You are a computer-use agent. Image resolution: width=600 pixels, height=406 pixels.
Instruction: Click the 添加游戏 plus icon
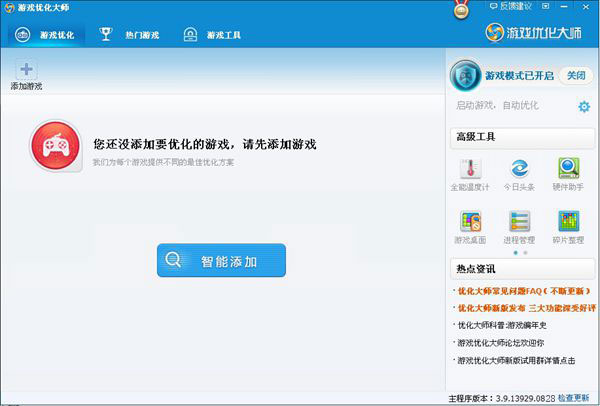[x=26, y=70]
